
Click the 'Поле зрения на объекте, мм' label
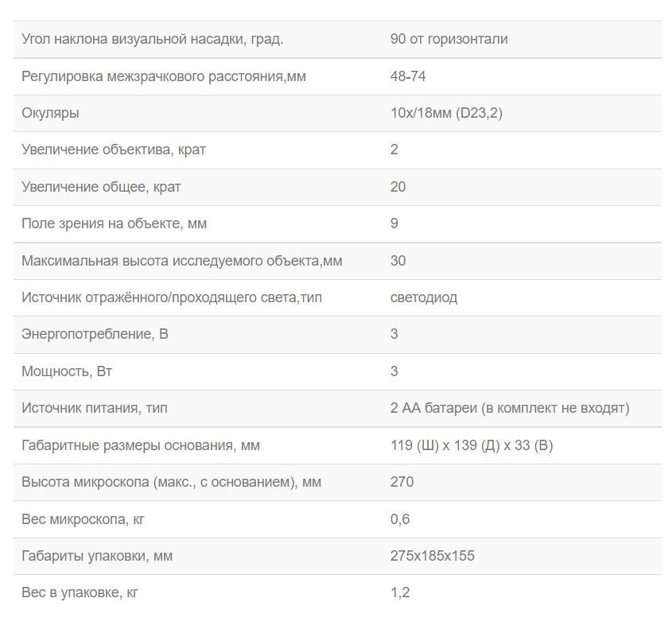pyautogui.click(x=114, y=223)
